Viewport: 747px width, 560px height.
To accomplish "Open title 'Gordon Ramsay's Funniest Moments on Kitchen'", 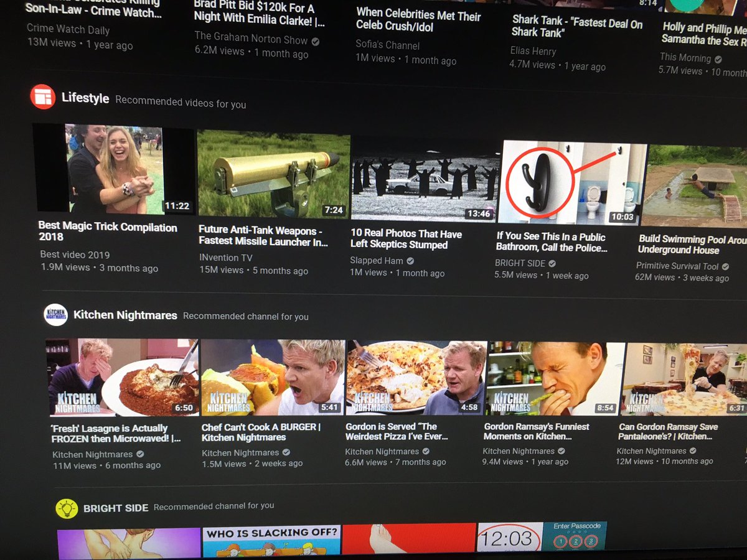I will pos(536,431).
